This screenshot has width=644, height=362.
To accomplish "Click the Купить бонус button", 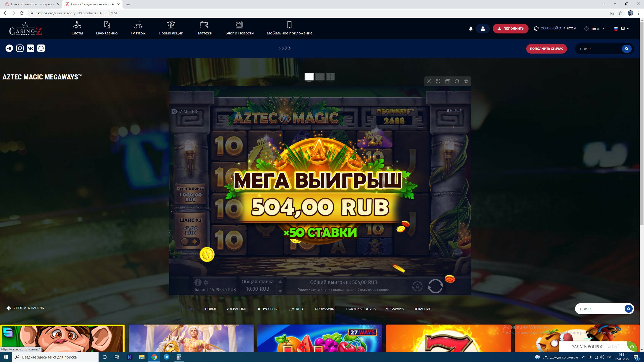I will click(x=191, y=194).
